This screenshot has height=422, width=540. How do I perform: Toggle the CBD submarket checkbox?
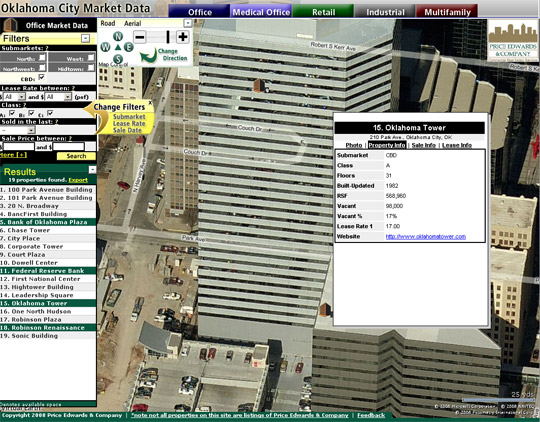pos(42,77)
